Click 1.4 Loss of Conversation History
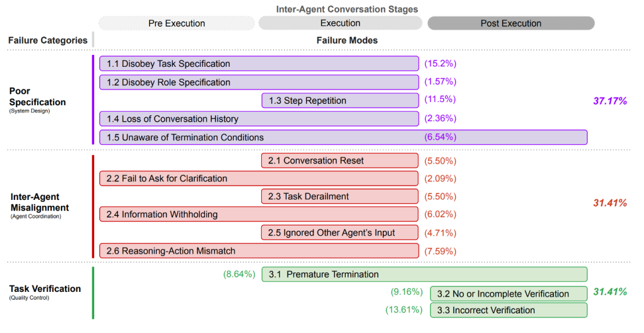 (x=259, y=119)
